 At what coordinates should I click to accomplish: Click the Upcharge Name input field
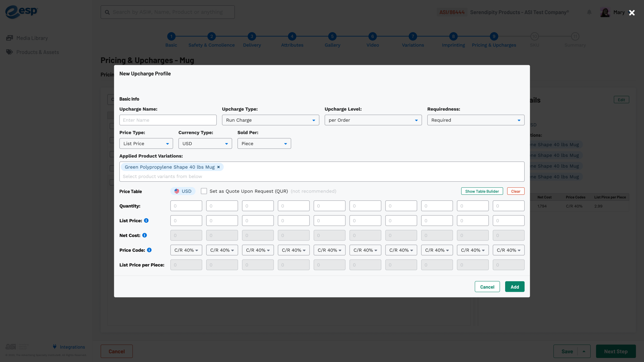click(168, 120)
